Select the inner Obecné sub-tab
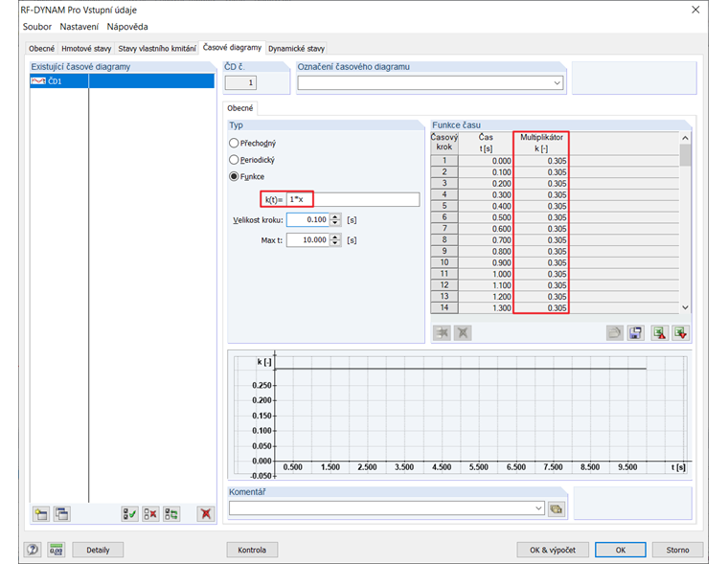The width and height of the screenshot is (728, 564). point(240,108)
